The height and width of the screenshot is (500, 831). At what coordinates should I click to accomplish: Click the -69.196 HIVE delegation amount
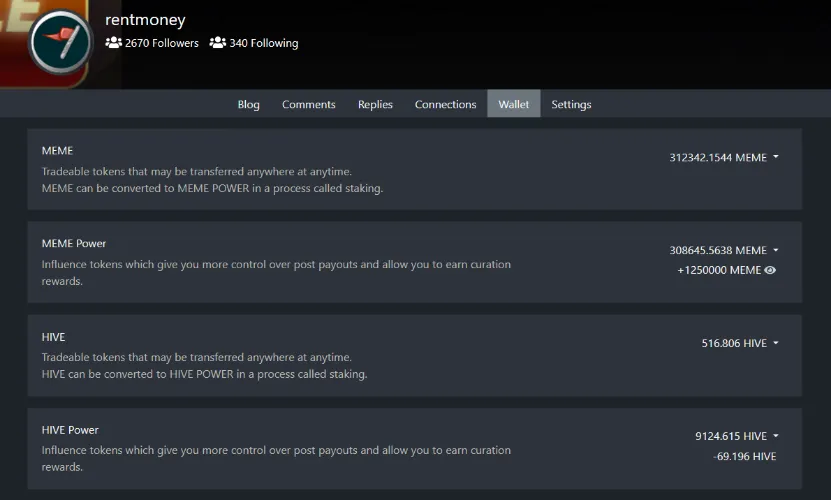tap(745, 457)
